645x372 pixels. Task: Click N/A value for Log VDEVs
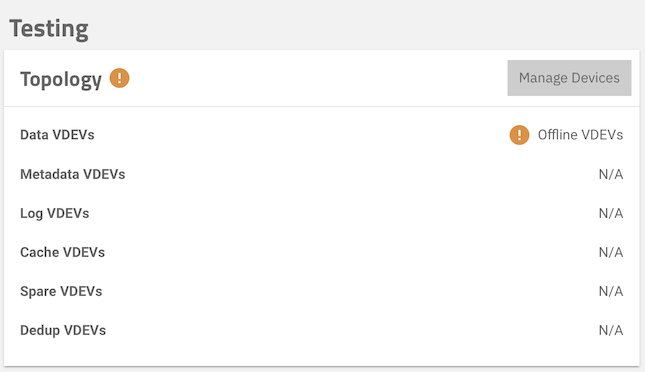coord(611,214)
